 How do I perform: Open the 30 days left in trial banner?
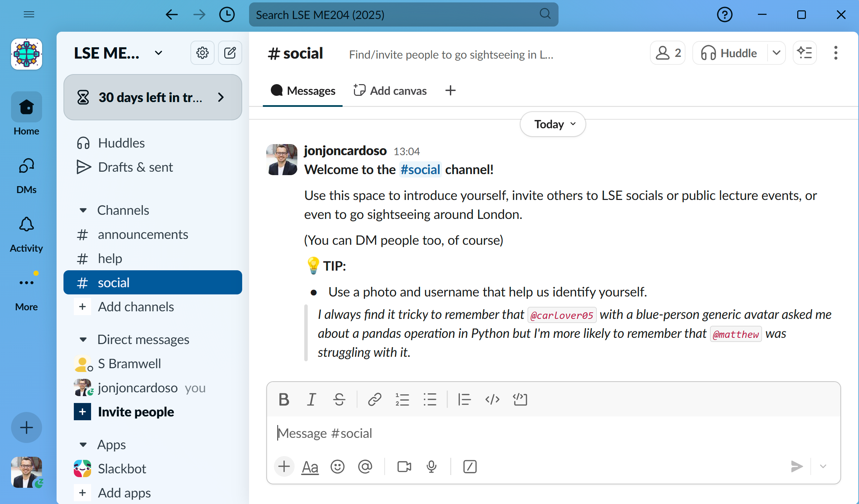point(153,97)
